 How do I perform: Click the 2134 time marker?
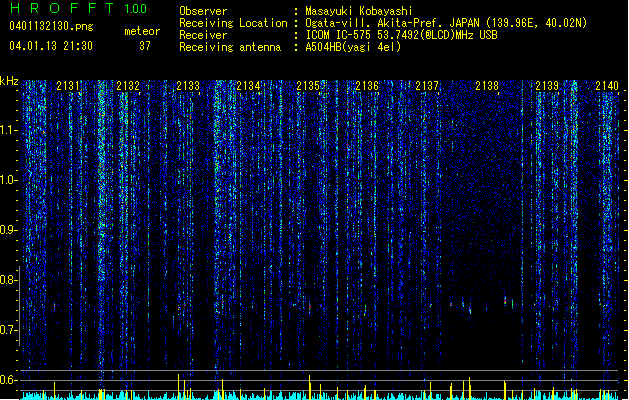pyautogui.click(x=248, y=86)
